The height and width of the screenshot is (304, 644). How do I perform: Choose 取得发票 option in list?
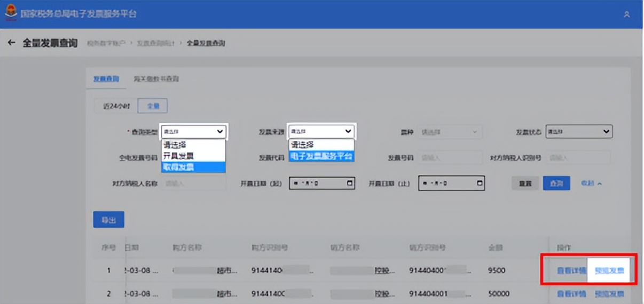[x=193, y=167]
